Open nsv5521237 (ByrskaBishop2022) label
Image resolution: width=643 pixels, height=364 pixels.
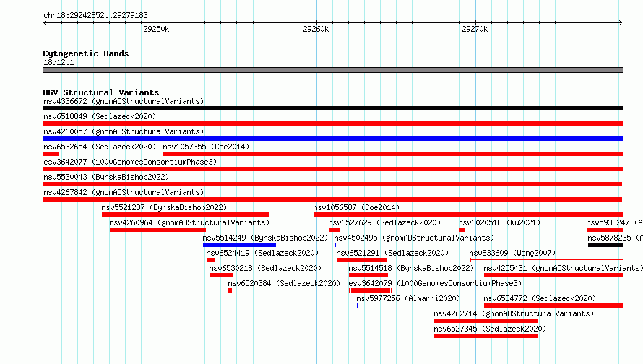pyautogui.click(x=164, y=207)
